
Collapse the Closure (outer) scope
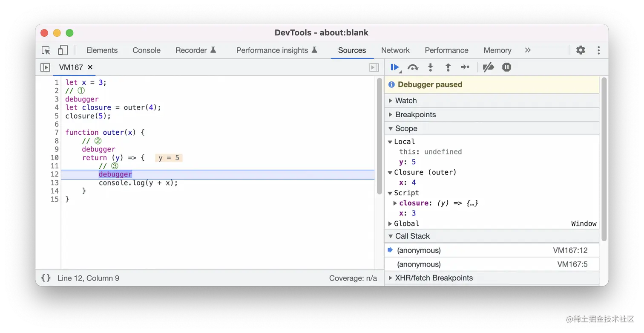coord(390,173)
